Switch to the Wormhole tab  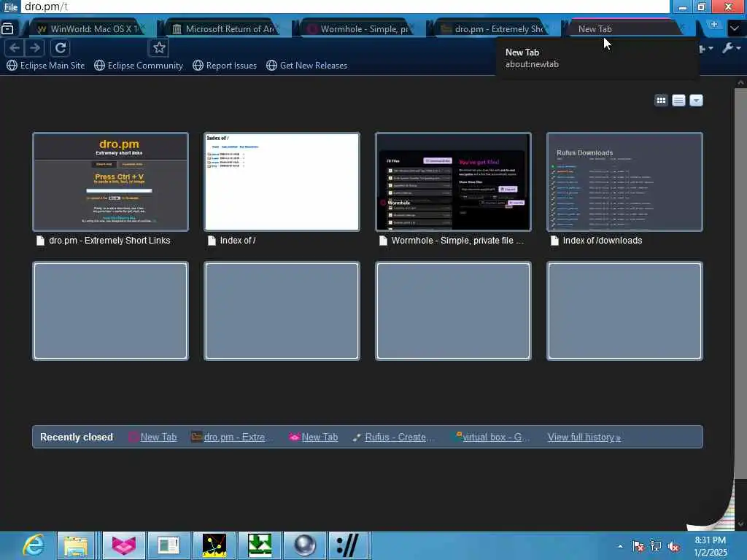tap(359, 29)
